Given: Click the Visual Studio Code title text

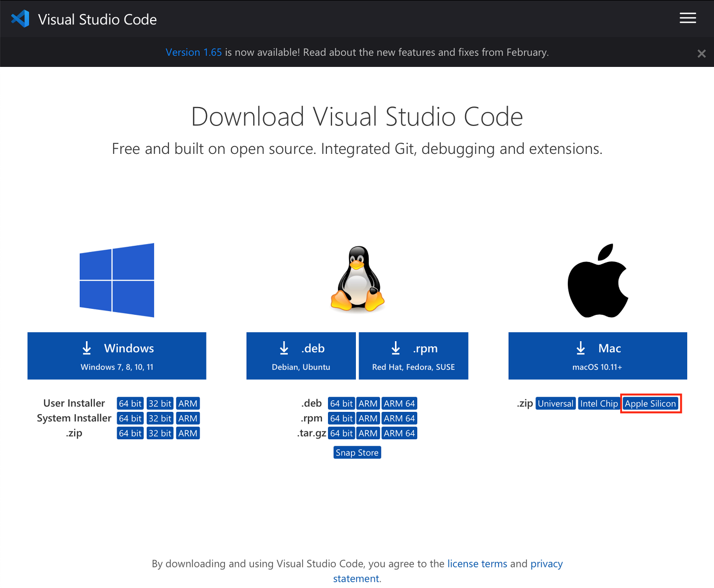Looking at the screenshot, I should point(98,20).
